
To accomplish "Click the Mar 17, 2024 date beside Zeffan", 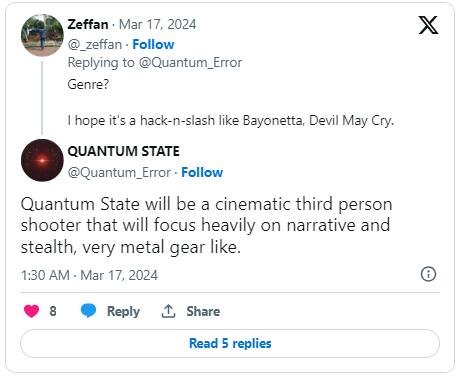I will (x=157, y=24).
